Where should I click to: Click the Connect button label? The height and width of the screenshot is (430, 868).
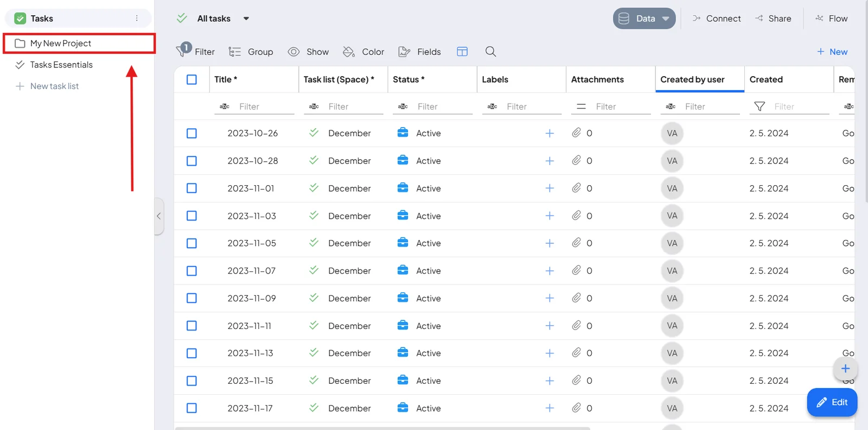[x=723, y=18]
